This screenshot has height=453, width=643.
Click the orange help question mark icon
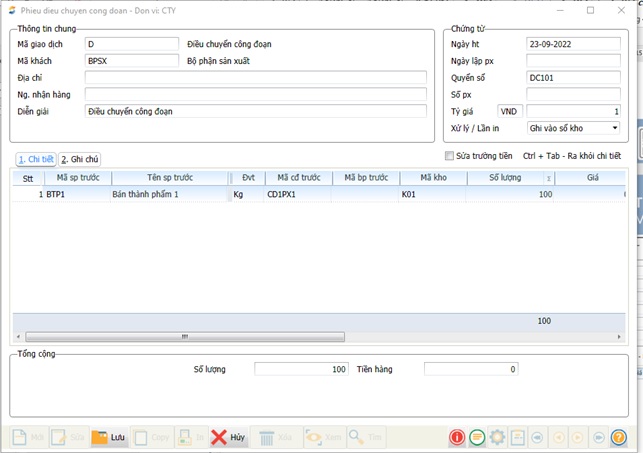click(x=619, y=437)
